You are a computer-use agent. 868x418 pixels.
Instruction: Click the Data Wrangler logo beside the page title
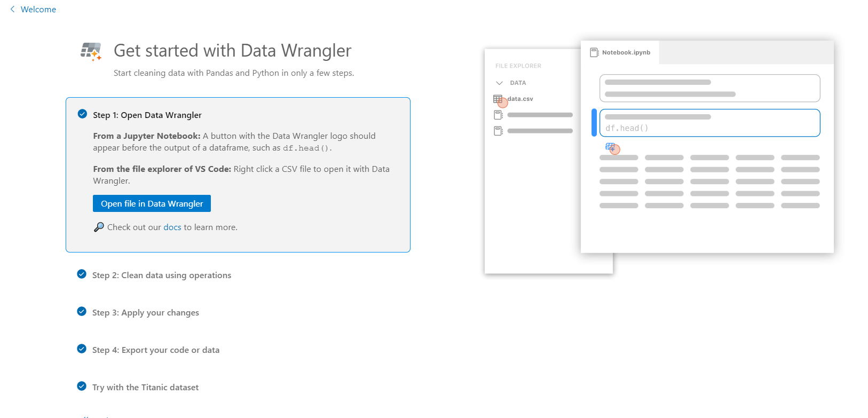click(91, 50)
